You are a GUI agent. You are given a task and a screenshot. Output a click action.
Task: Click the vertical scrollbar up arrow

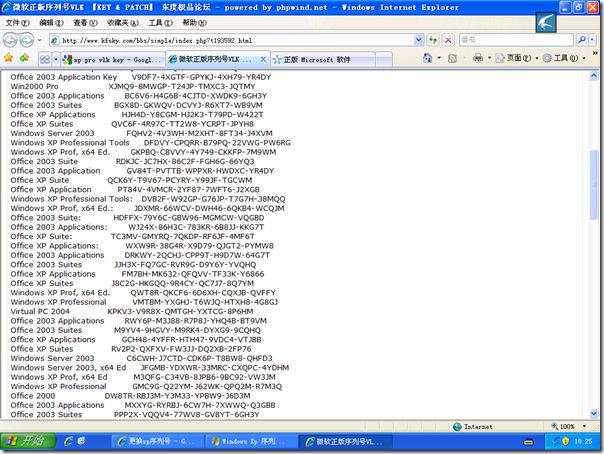click(594, 76)
